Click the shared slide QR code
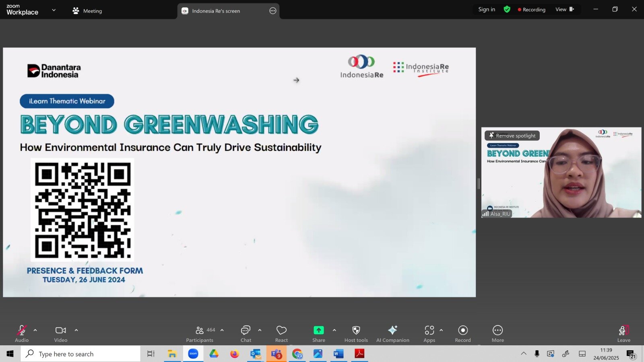Image resolution: width=644 pixels, height=362 pixels. 83,210
